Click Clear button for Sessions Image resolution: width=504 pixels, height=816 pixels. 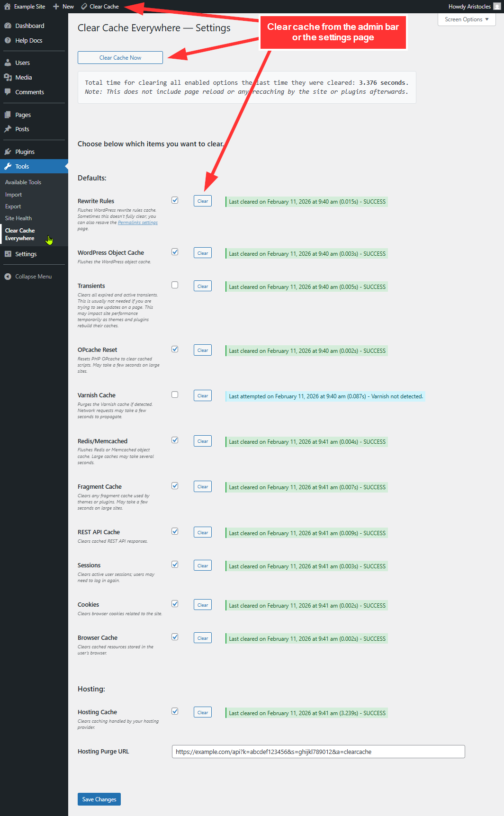(203, 565)
